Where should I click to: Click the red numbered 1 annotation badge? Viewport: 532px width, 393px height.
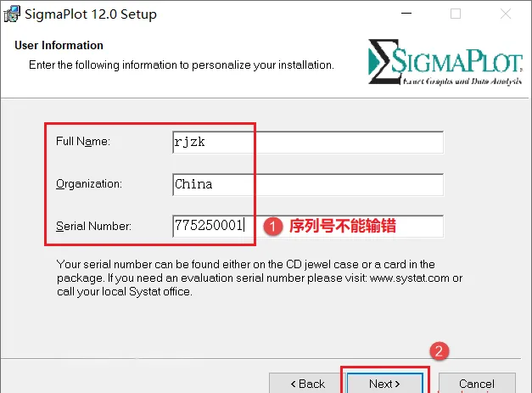272,227
